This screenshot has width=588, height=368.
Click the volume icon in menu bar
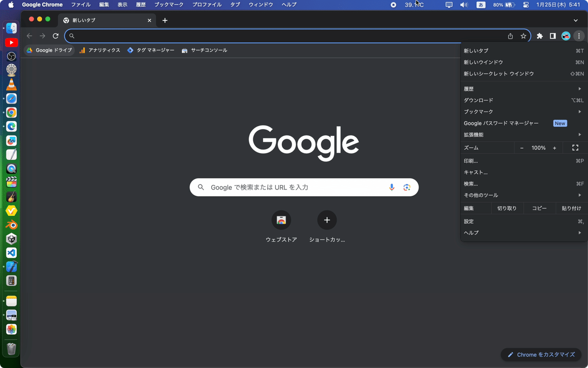click(464, 4)
